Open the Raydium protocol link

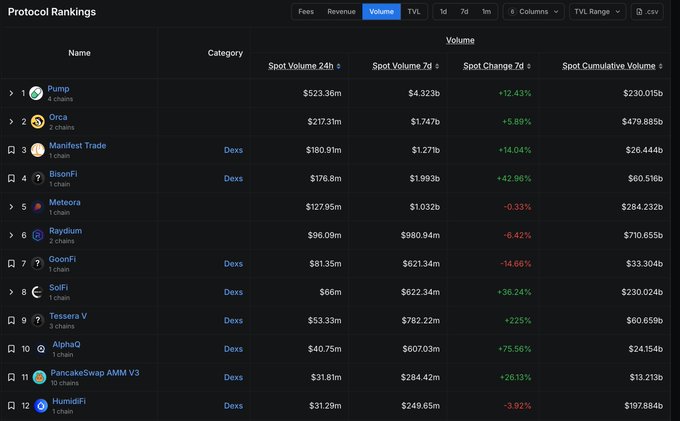point(65,231)
